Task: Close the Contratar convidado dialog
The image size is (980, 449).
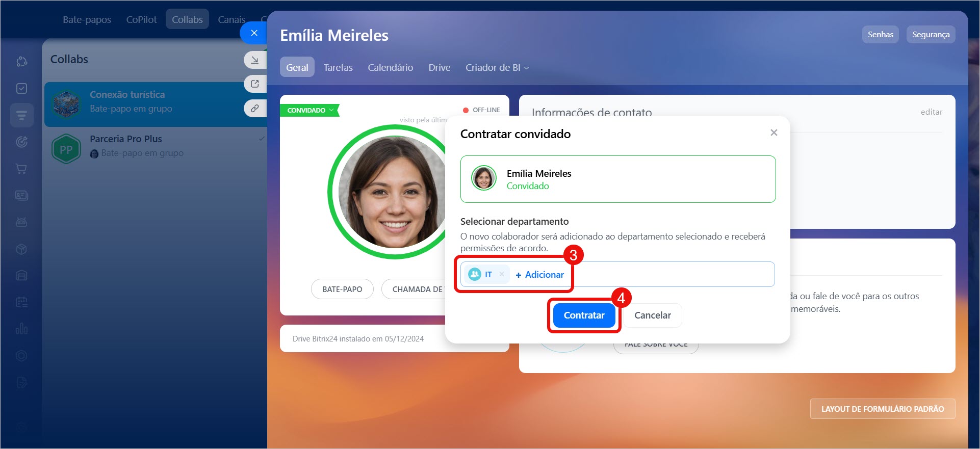Action: click(773, 133)
